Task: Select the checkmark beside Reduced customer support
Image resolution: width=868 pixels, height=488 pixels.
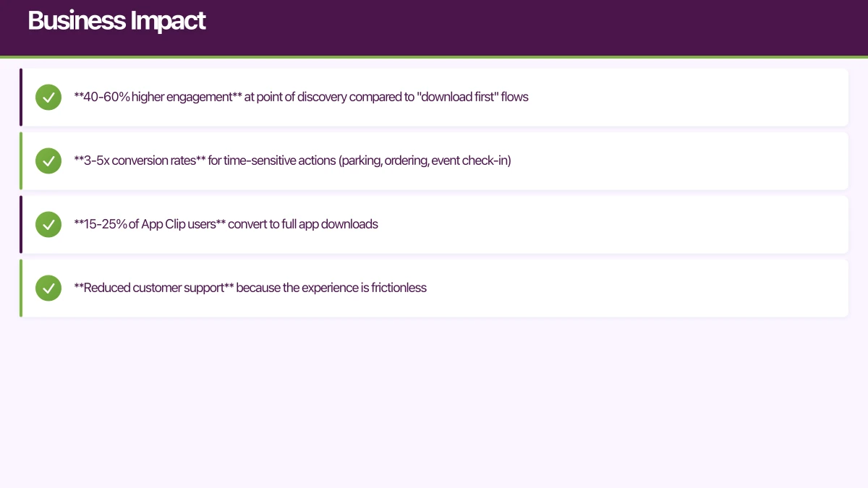Action: [48, 288]
